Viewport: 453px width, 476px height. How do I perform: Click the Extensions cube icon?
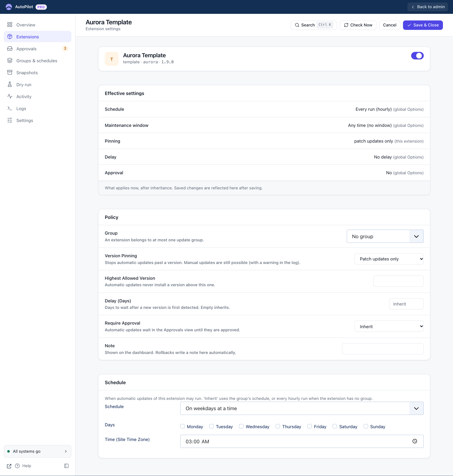click(10, 37)
